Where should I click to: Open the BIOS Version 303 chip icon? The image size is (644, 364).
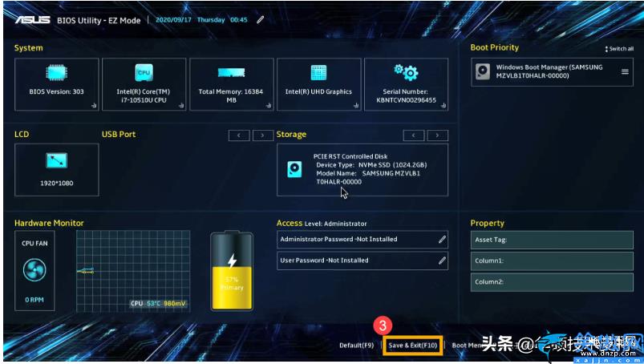click(56, 73)
